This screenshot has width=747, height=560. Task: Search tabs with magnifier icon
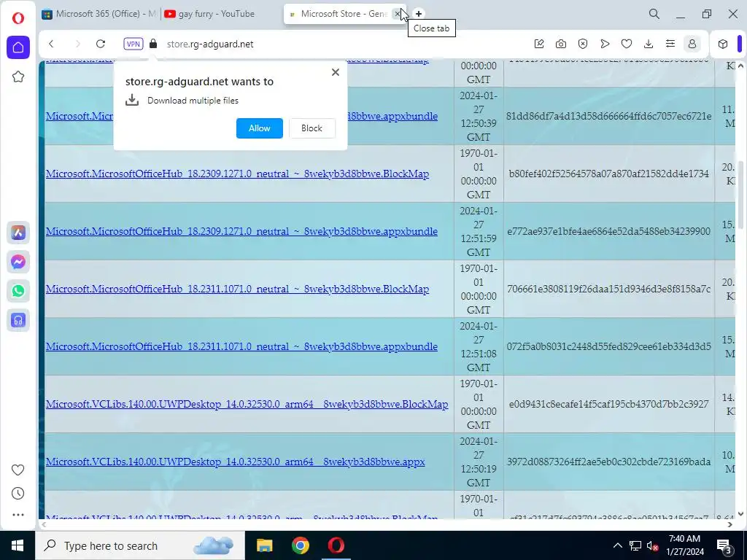(654, 14)
